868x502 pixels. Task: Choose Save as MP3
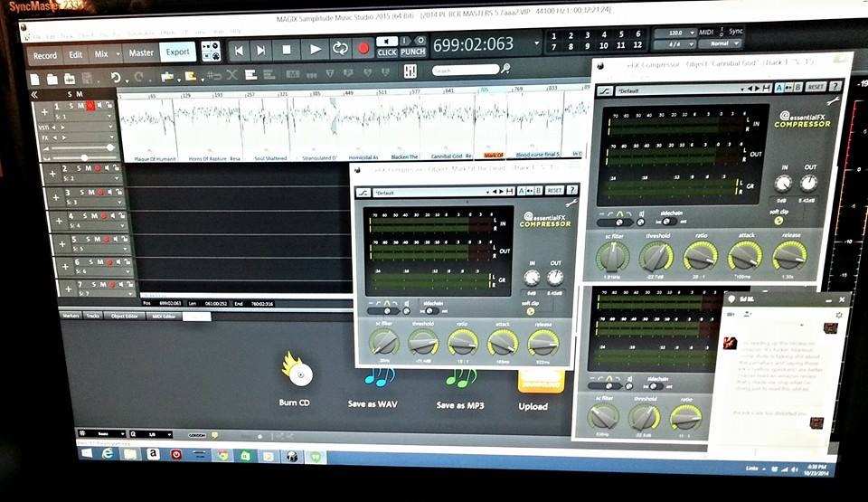(460, 390)
